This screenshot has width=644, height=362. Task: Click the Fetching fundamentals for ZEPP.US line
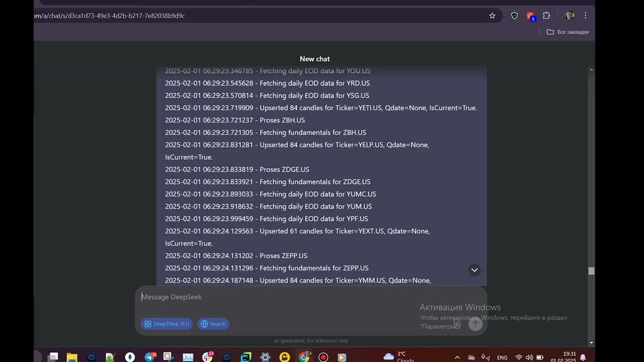267,268
